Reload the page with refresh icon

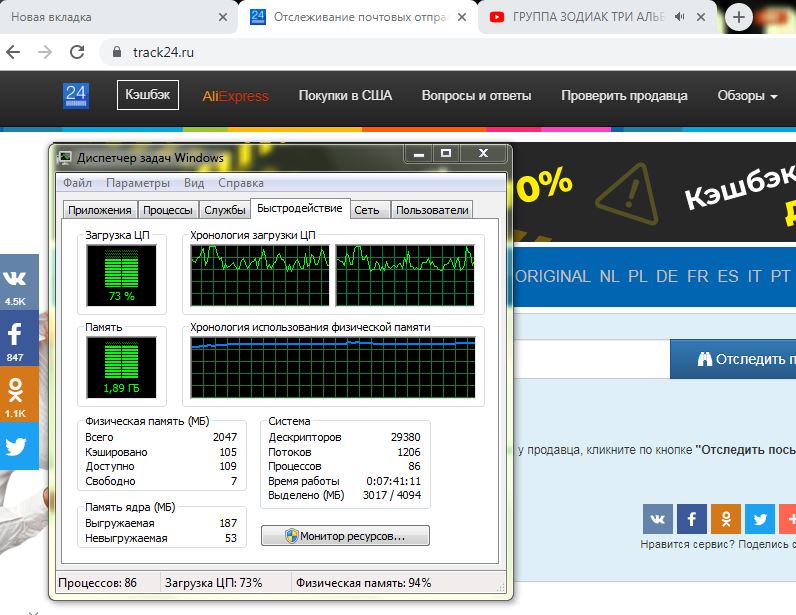pyautogui.click(x=77, y=52)
